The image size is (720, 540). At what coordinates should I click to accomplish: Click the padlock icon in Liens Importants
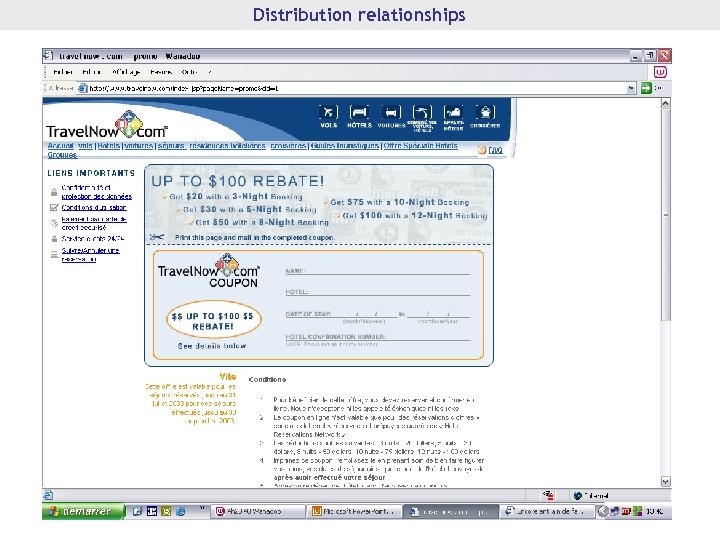click(54, 192)
